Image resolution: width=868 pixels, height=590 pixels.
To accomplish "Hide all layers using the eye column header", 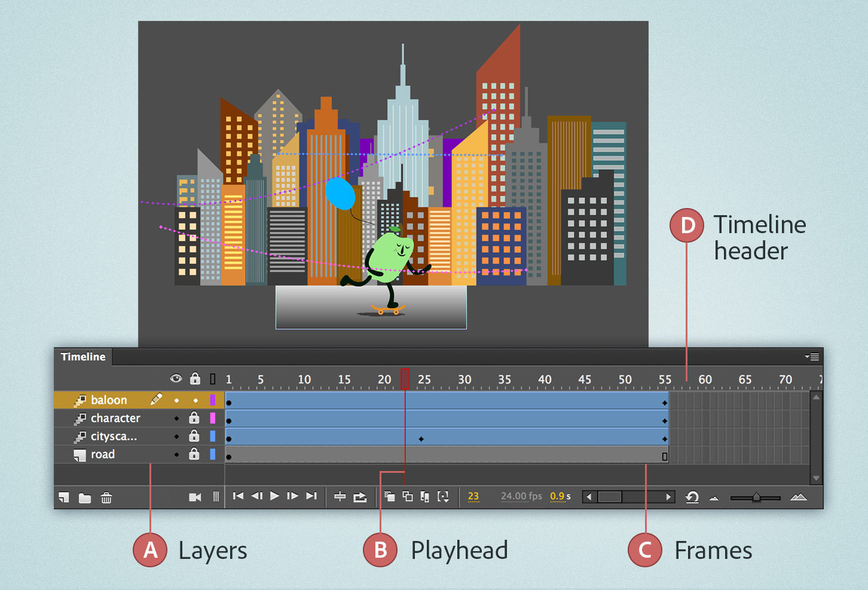I will 176,378.
